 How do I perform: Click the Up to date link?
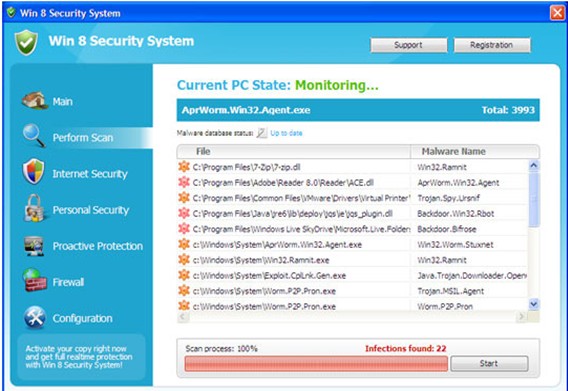tap(286, 133)
